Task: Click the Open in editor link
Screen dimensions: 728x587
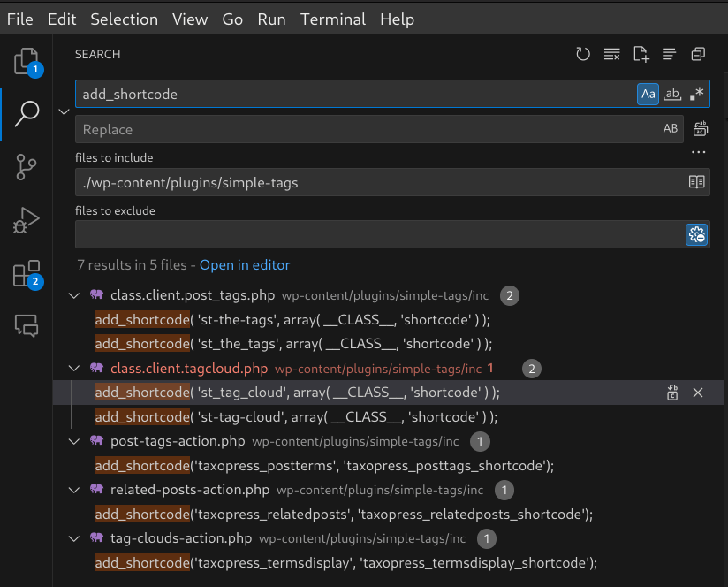Action: [x=245, y=265]
